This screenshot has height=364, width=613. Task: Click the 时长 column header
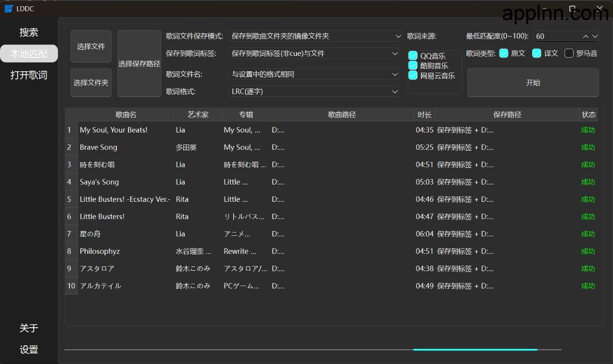(424, 115)
